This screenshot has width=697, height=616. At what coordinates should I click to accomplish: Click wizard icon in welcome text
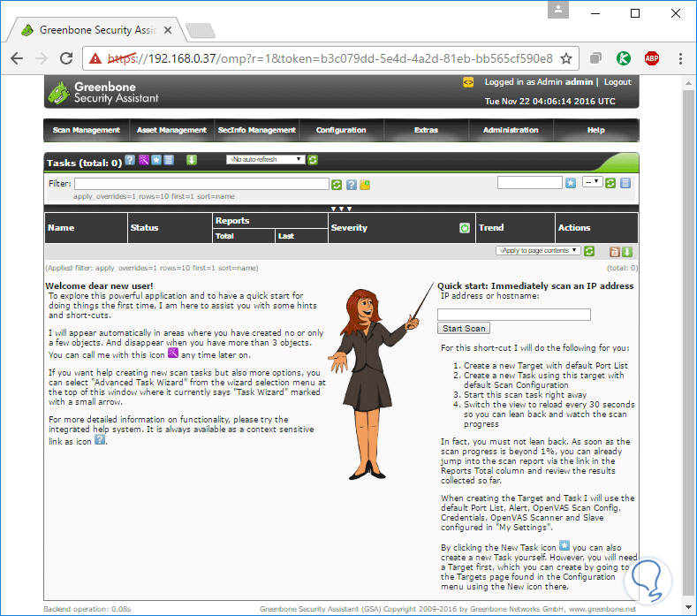[x=173, y=354]
